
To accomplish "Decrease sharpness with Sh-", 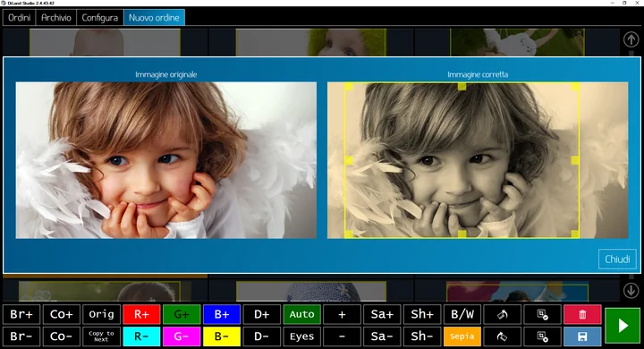I will coord(422,336).
